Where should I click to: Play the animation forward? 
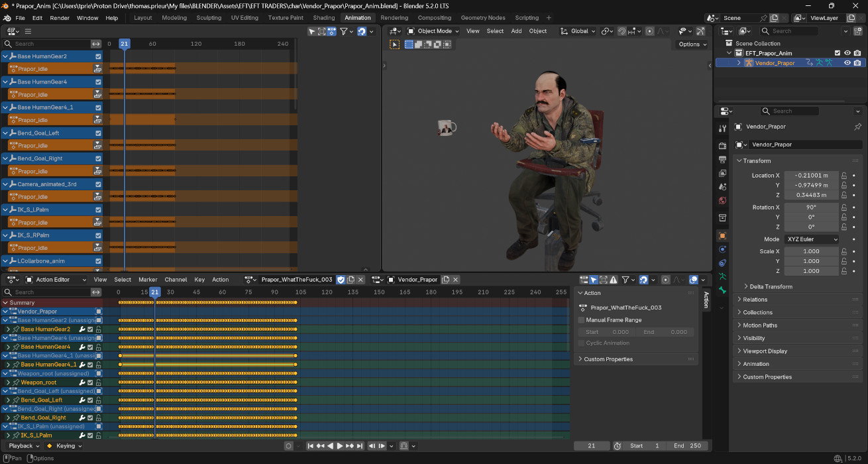(340, 446)
